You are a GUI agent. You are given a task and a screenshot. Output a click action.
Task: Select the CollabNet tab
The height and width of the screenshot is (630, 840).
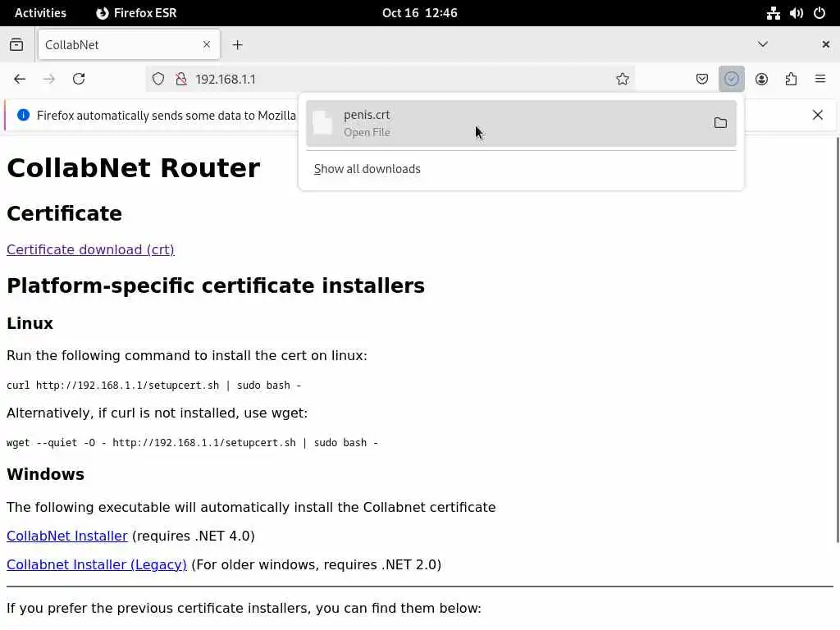(129, 44)
